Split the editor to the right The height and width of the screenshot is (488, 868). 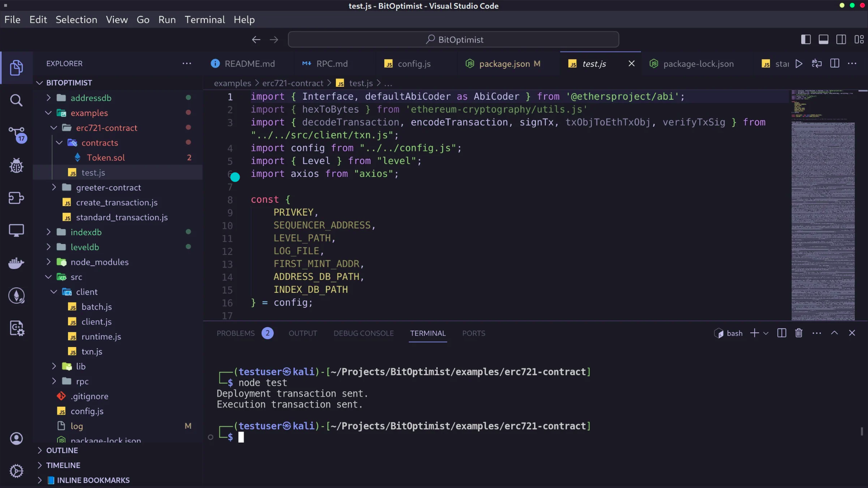pos(835,64)
